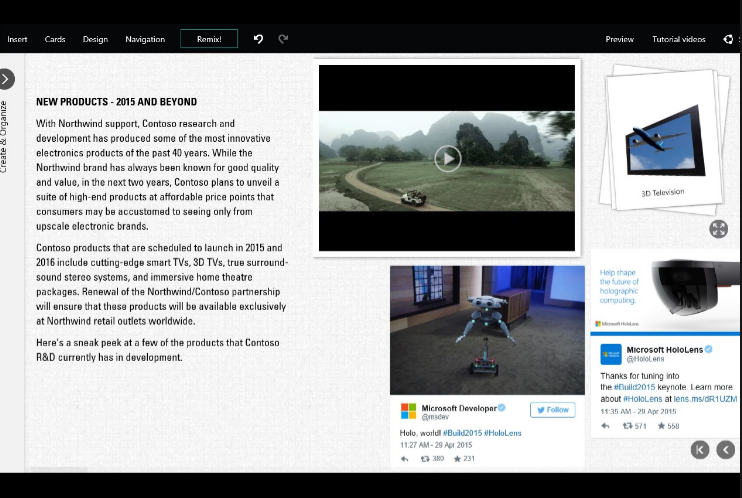742x498 pixels.
Task: Click the #HoloLens hashtag in Microsoft Developer tweet
Action: click(503, 433)
